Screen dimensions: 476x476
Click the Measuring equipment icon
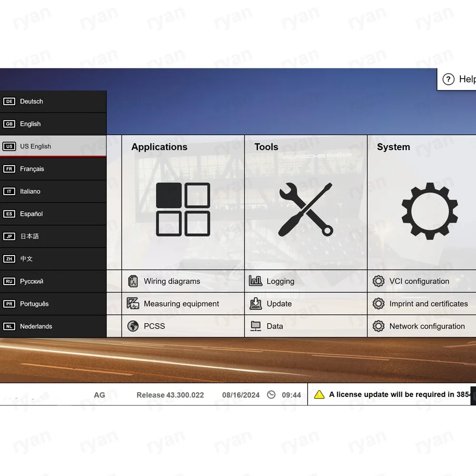point(133,304)
